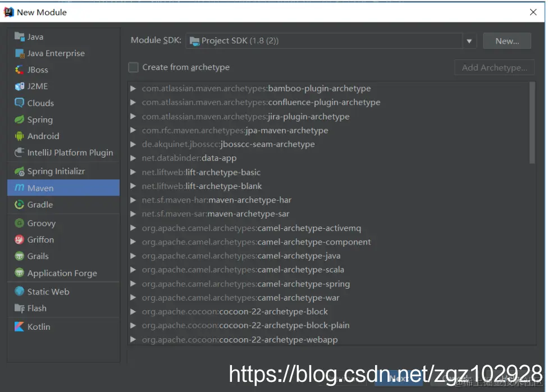The height and width of the screenshot is (392, 548).
Task: Select Griffon module type label
Action: [x=40, y=240]
